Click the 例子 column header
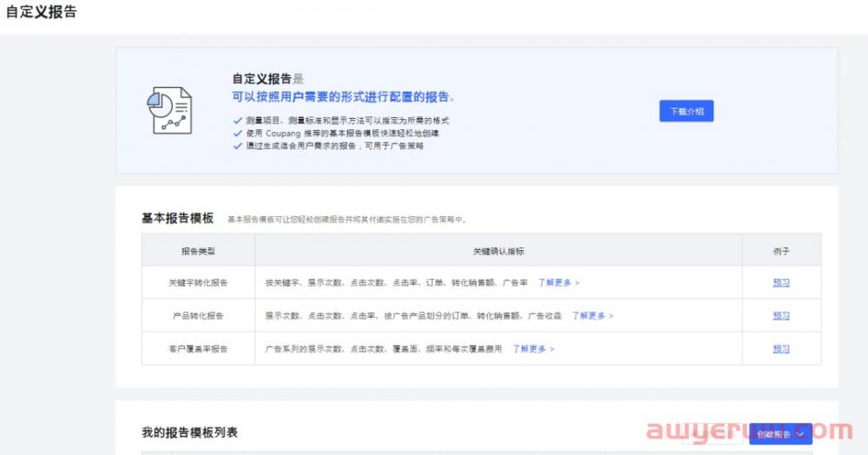This screenshot has height=455, width=868. [781, 251]
